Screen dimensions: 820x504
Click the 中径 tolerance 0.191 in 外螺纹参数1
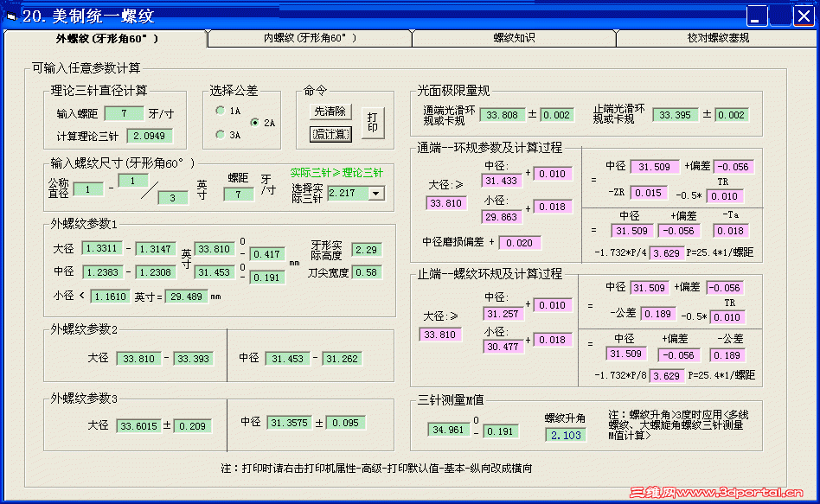(x=267, y=278)
